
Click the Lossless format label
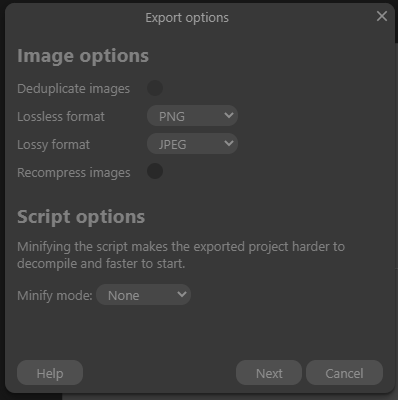point(61,117)
